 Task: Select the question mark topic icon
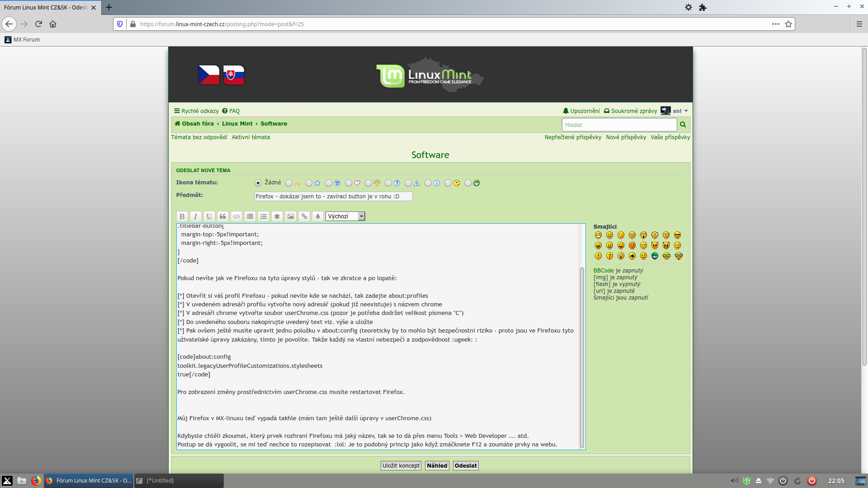click(388, 183)
